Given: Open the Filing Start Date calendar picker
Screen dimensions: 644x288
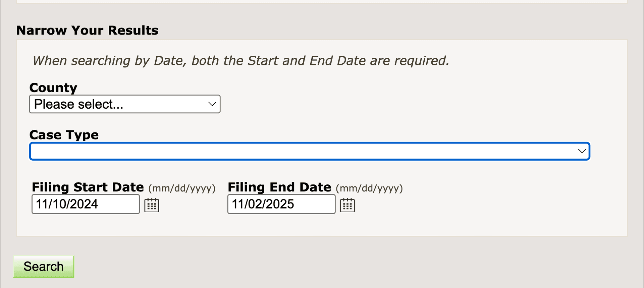Looking at the screenshot, I should pos(152,205).
